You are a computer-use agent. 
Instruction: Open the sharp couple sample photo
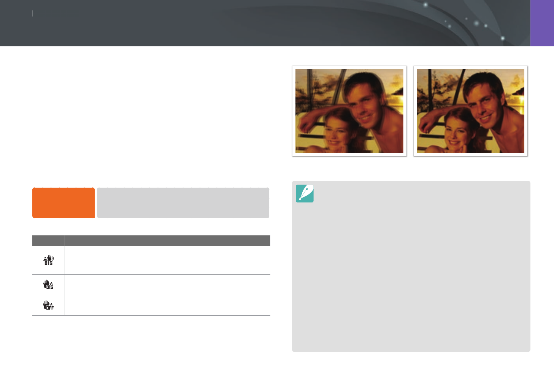click(x=470, y=111)
